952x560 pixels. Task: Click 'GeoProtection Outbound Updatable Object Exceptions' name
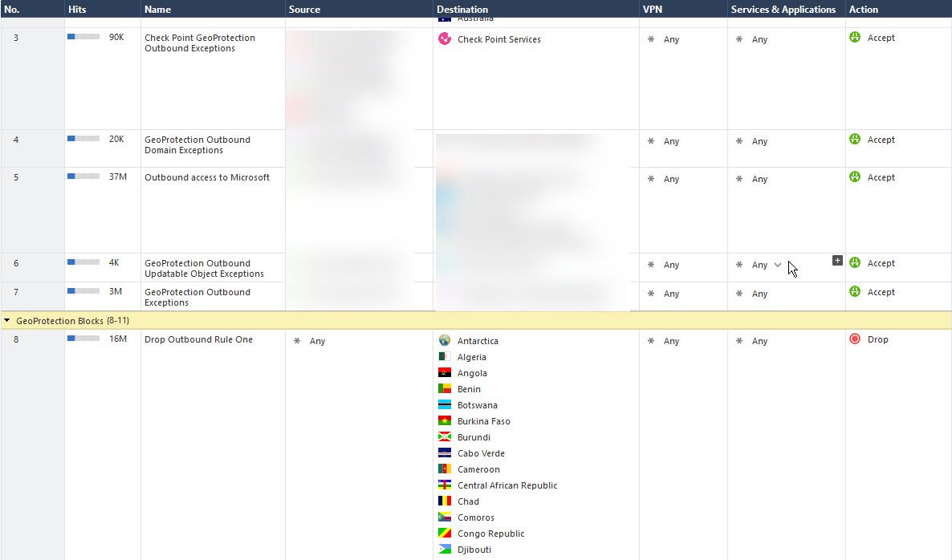point(204,268)
